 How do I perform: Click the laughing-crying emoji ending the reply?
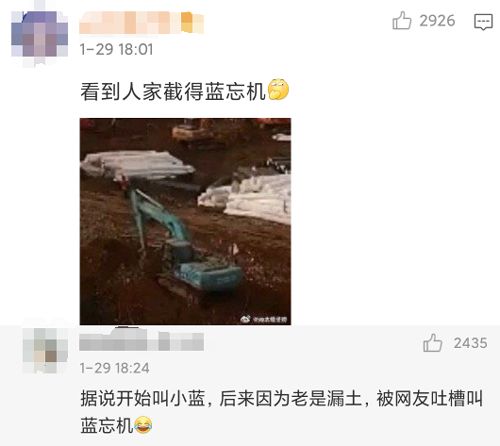(143, 425)
